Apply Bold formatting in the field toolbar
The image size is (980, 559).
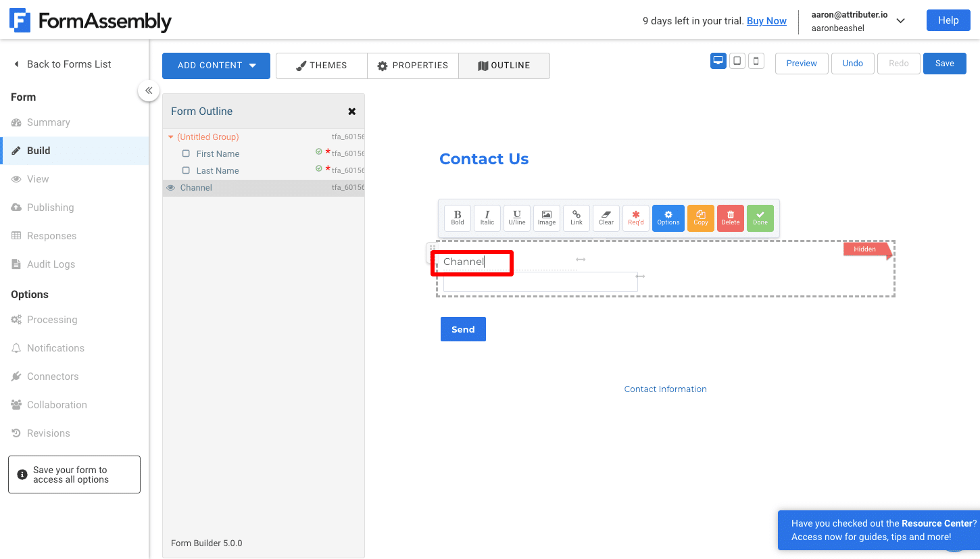457,218
